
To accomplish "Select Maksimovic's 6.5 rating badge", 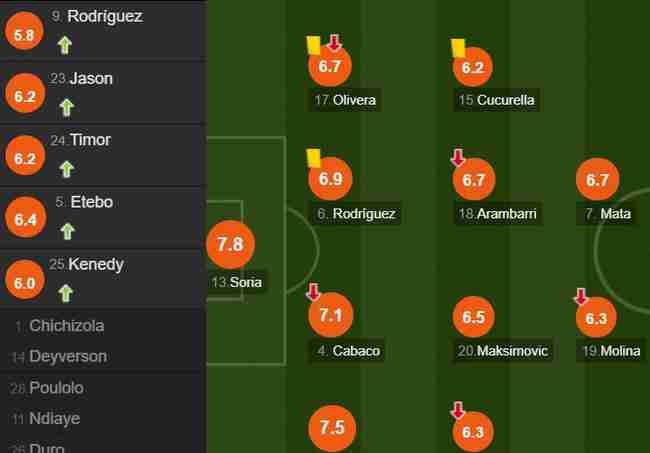I will tap(473, 317).
